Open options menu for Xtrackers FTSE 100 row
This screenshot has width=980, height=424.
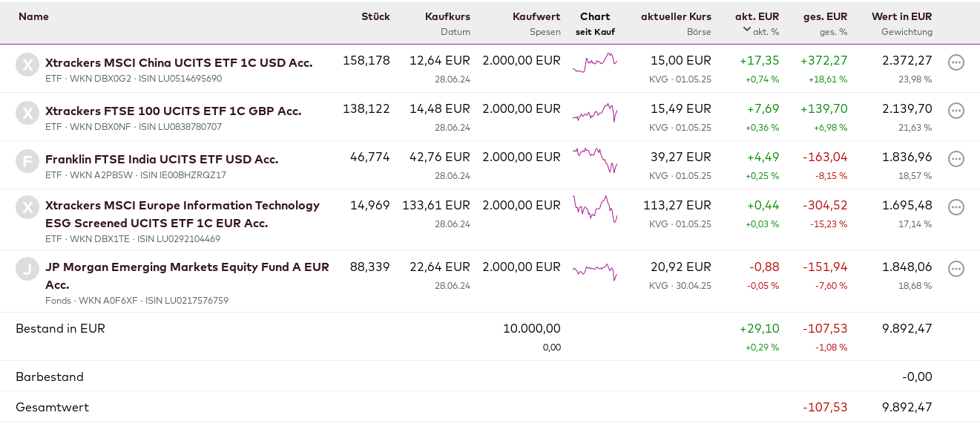click(x=956, y=111)
